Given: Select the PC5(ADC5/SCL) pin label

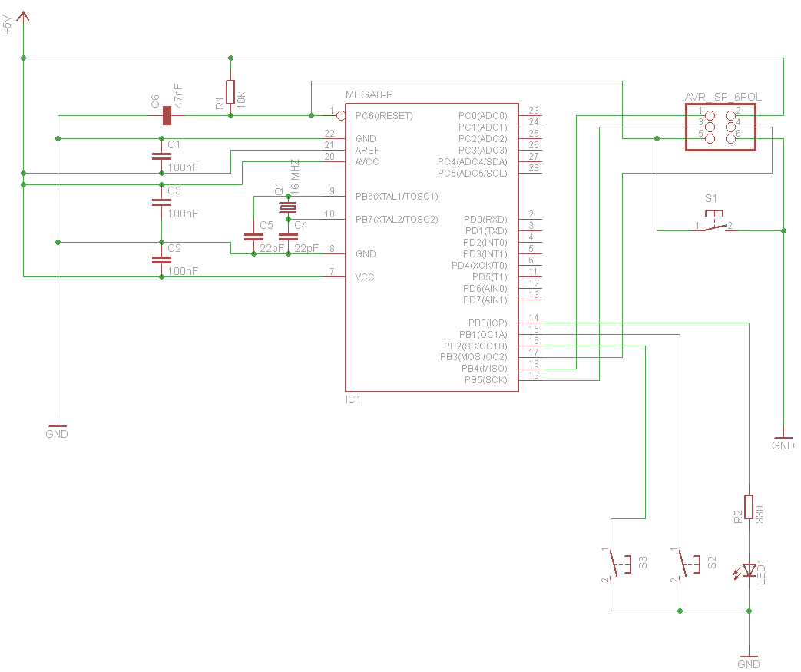Looking at the screenshot, I should point(472,174).
